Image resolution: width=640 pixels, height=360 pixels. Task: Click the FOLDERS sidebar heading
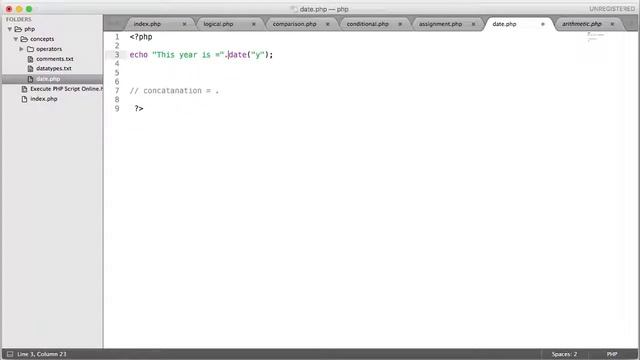pos(18,19)
